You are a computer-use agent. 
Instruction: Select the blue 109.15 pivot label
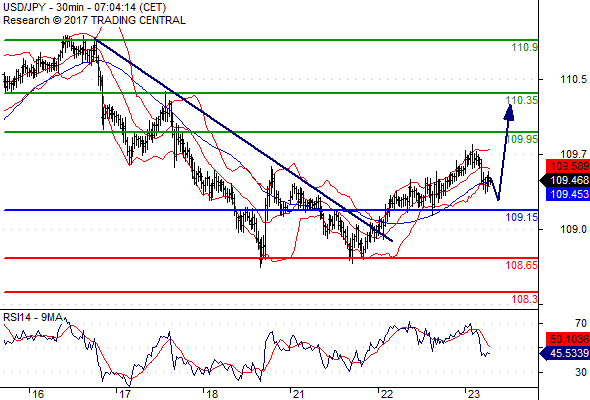point(522,217)
